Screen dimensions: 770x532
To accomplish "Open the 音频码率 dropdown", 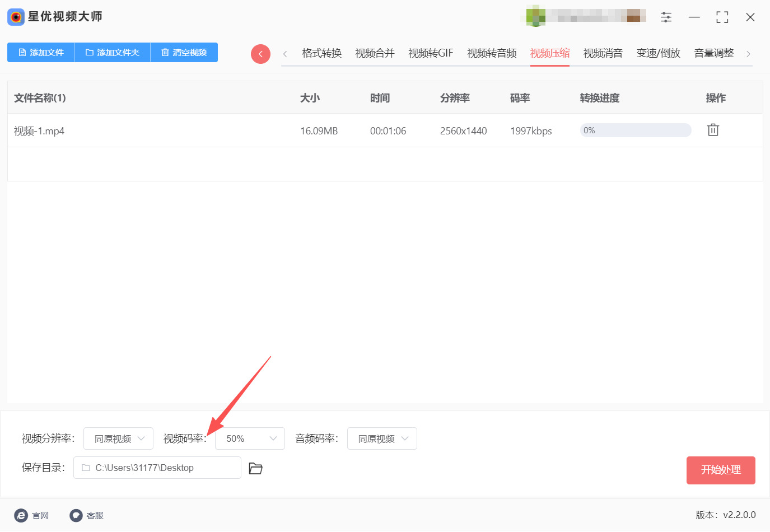I will (x=382, y=438).
